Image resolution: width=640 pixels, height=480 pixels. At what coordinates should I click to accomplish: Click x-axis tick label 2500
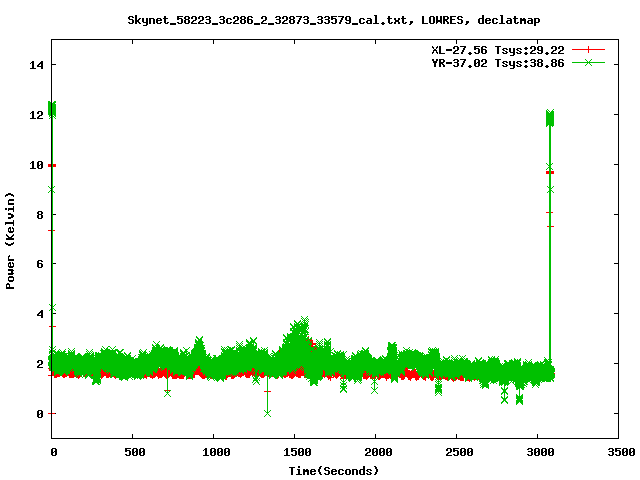(x=459, y=452)
